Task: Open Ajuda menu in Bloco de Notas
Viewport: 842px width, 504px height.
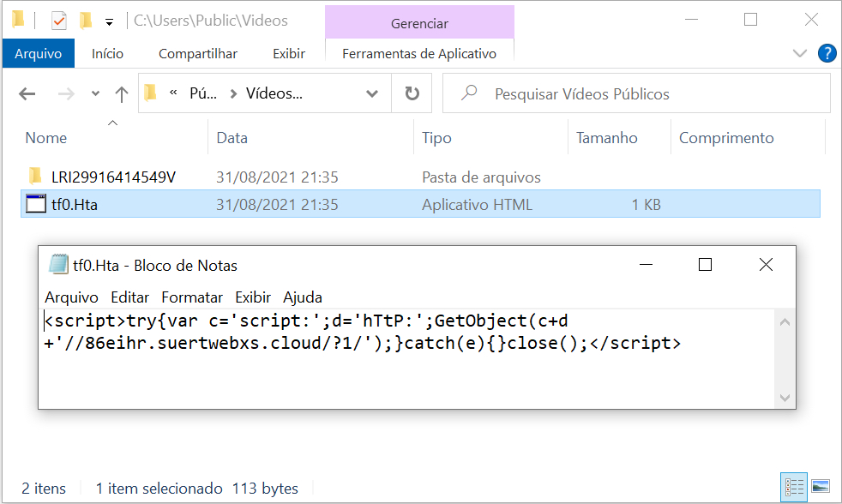Action: point(303,297)
